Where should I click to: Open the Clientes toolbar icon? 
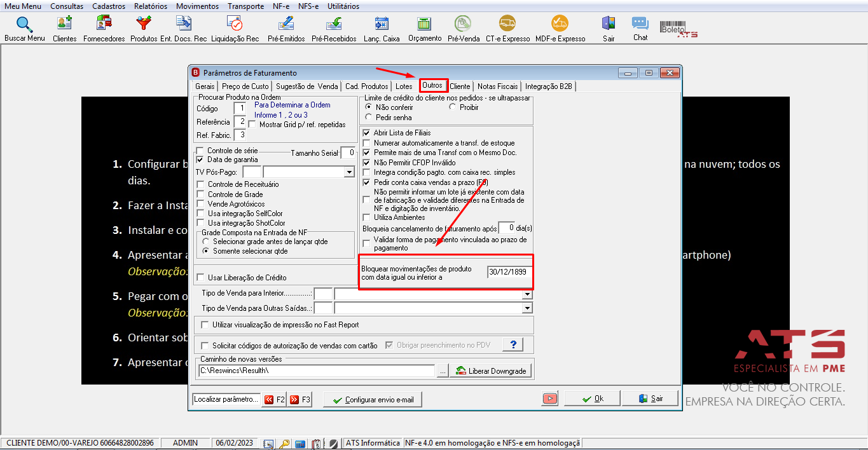pyautogui.click(x=64, y=24)
